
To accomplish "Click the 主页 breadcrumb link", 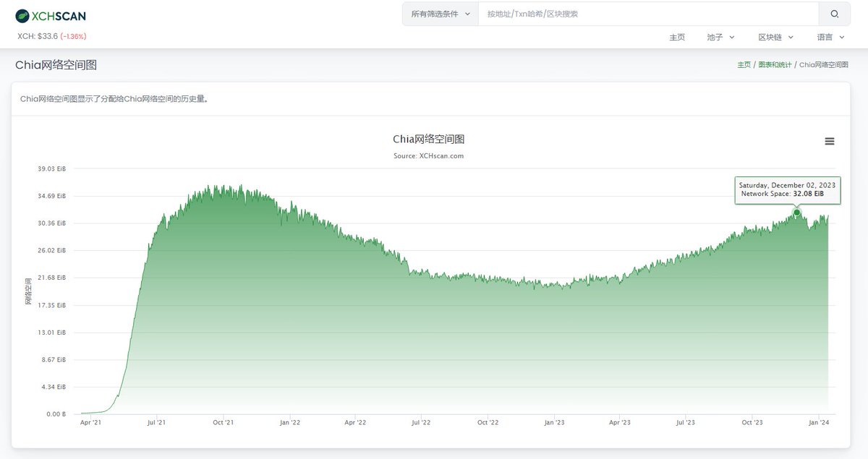I will point(744,65).
